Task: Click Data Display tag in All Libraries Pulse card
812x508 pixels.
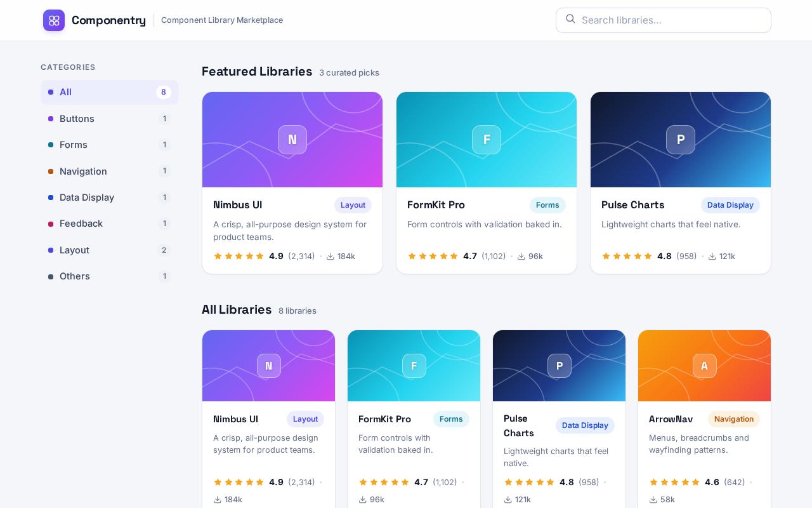Action: click(x=585, y=425)
